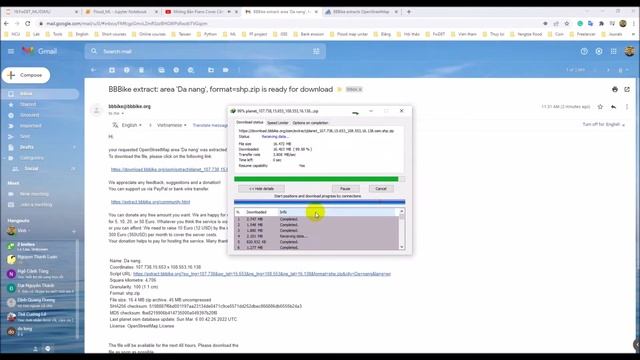Image resolution: width=640 pixels, height=360 pixels.
Task: Bookmark this page star icon
Action: pyautogui.click(x=567, y=24)
